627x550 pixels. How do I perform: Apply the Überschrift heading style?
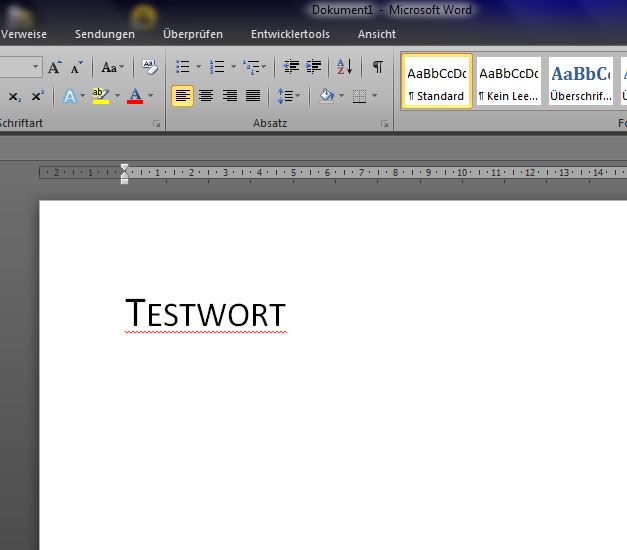point(580,81)
